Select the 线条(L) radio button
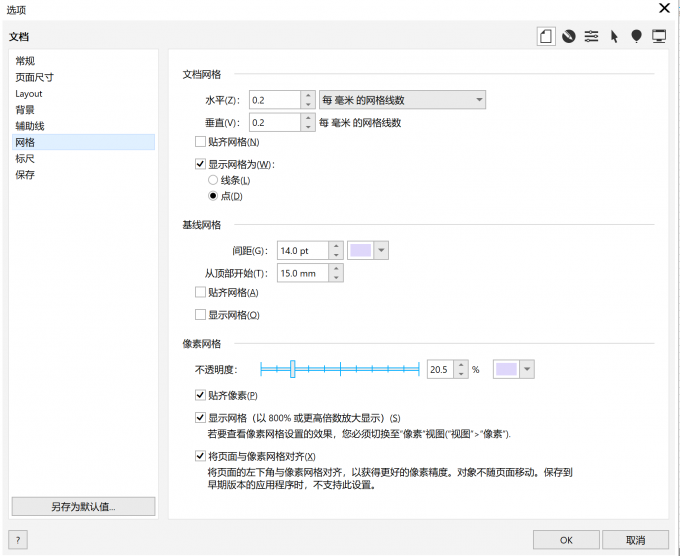The width and height of the screenshot is (680, 556). (x=213, y=180)
